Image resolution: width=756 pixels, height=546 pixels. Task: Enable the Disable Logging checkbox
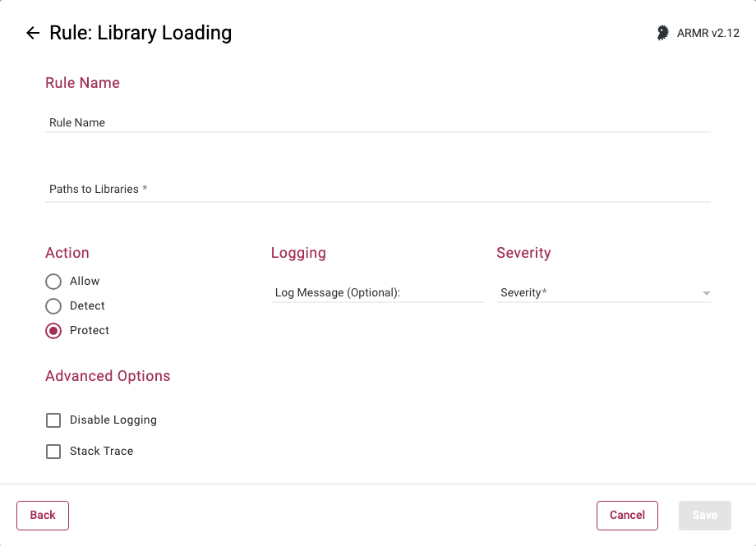coord(53,420)
